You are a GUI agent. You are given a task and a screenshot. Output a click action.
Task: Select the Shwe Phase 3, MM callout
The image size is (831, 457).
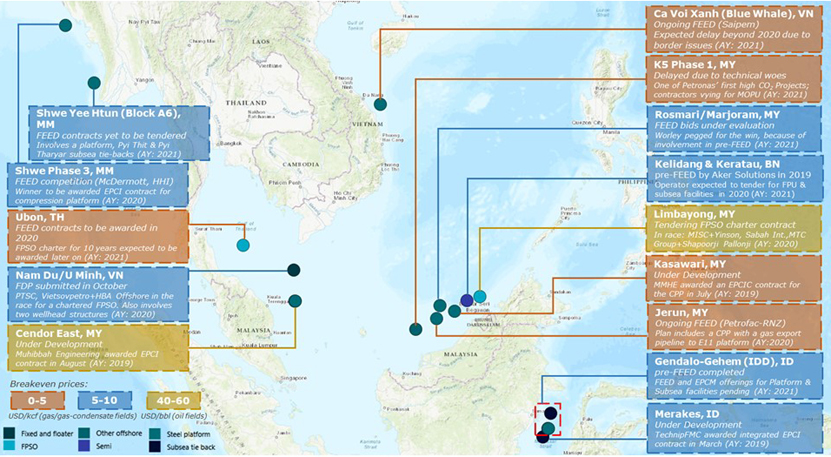(x=98, y=184)
